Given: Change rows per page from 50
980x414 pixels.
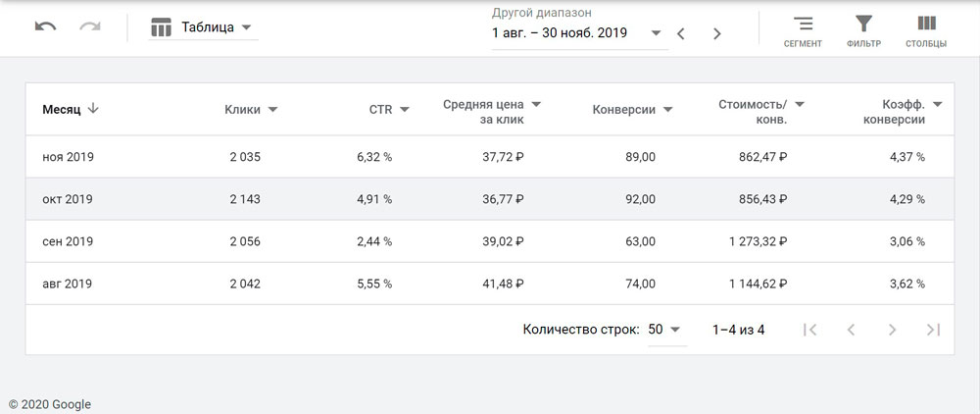Looking at the screenshot, I should pos(665,330).
